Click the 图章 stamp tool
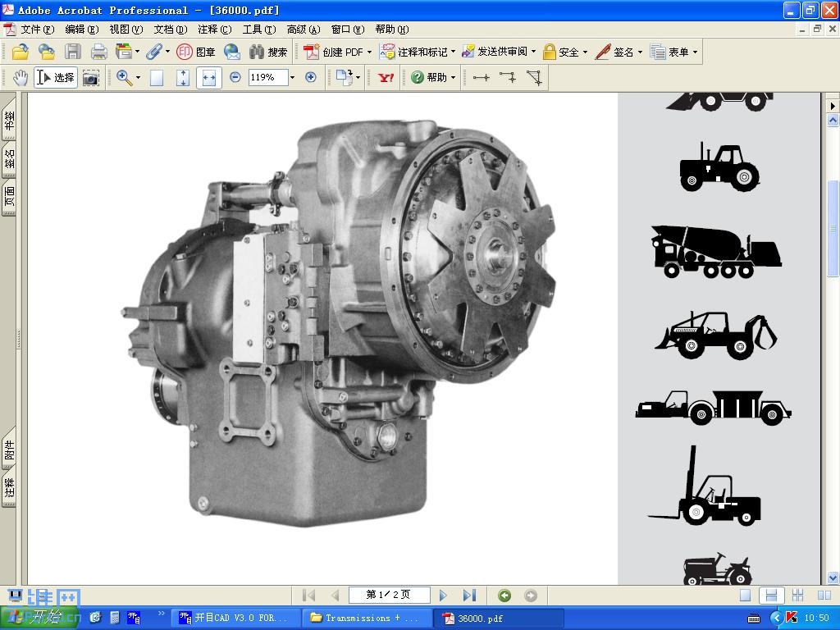 196,52
